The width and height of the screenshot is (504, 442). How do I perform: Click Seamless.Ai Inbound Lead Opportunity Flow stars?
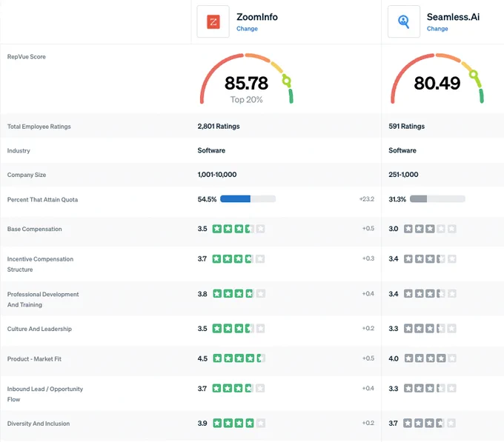pyautogui.click(x=430, y=389)
